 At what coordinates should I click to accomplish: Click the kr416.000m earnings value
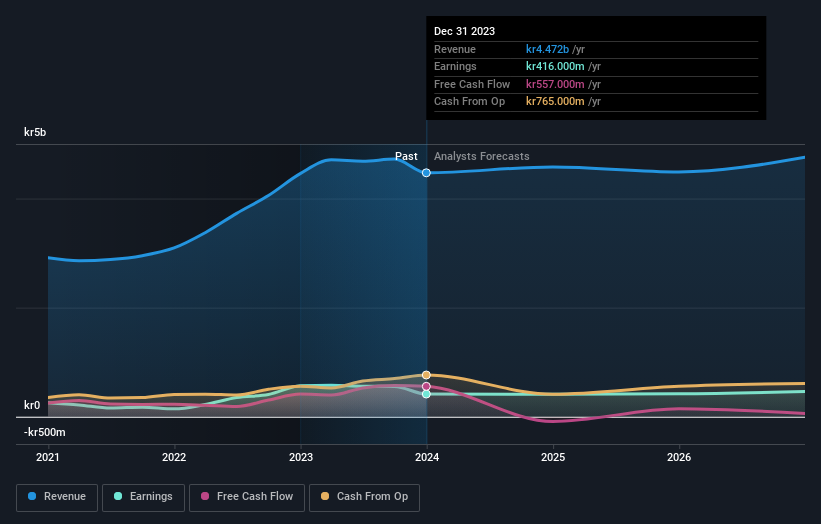coord(555,66)
